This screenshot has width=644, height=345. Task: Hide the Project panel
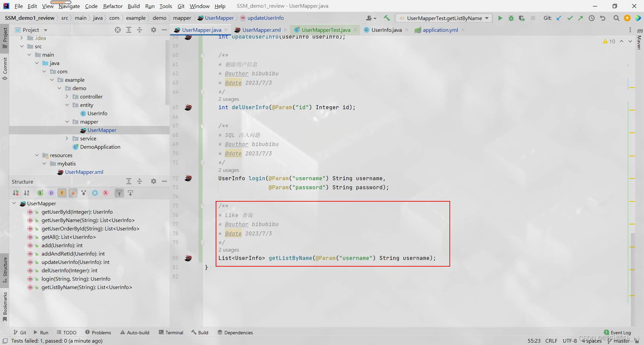[164, 30]
